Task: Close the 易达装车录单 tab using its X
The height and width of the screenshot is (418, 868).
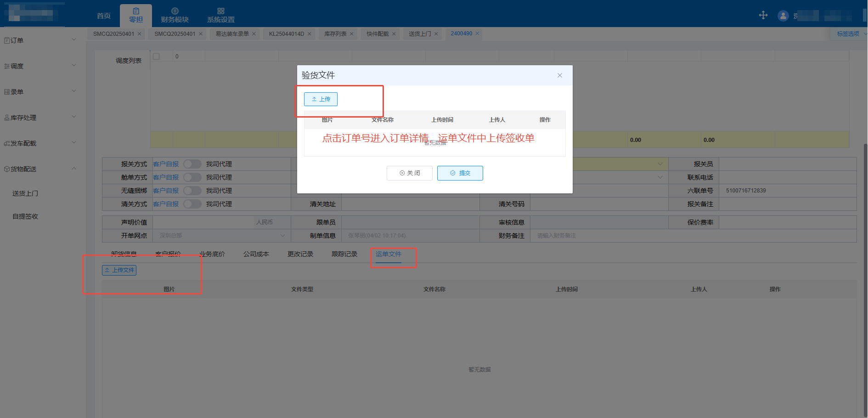Action: tap(254, 34)
